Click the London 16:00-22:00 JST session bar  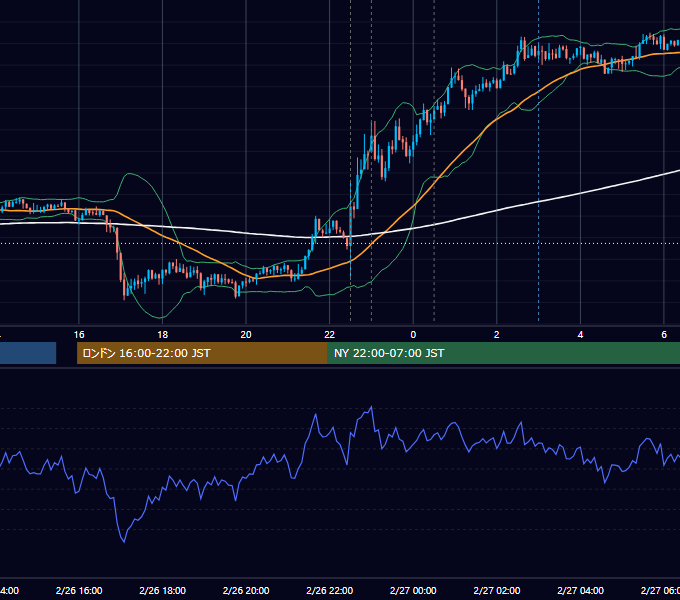coord(202,353)
